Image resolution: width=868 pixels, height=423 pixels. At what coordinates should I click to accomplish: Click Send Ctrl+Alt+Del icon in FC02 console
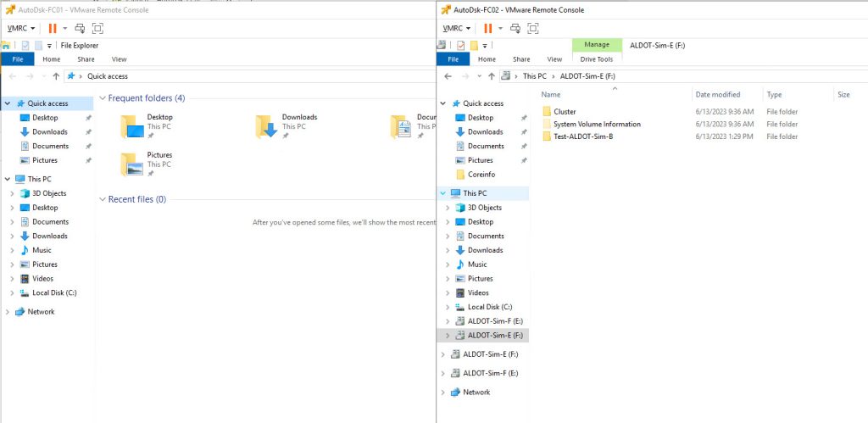pyautogui.click(x=515, y=28)
